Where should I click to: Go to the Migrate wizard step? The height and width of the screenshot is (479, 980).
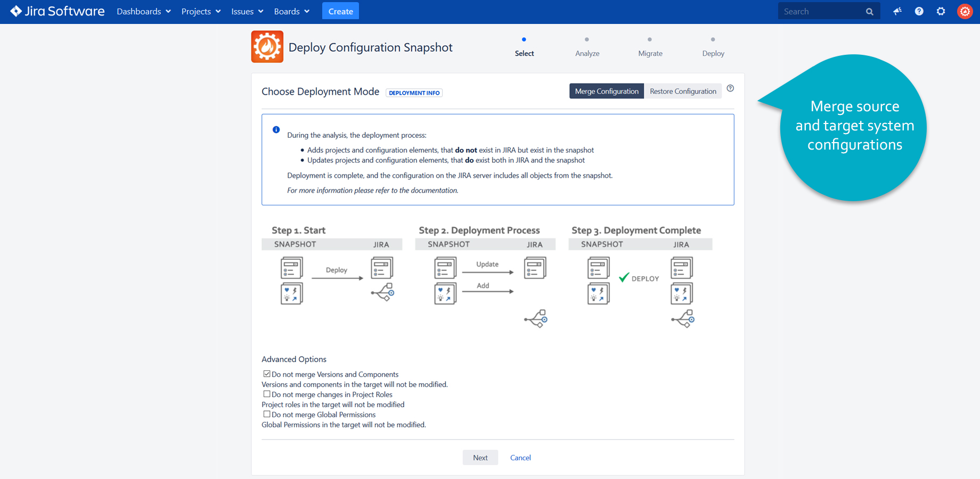click(650, 48)
